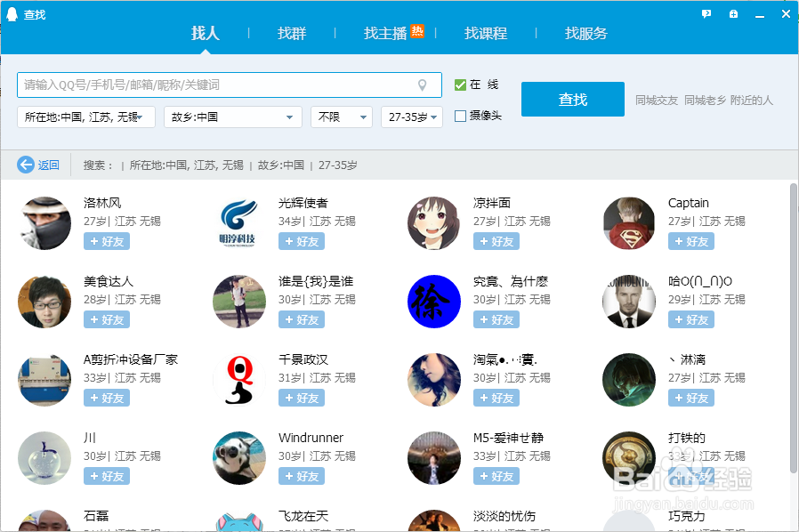Image resolution: width=799 pixels, height=532 pixels.
Task: Open 哈O(∩_∩)O's avatar photo
Action: 629,302
